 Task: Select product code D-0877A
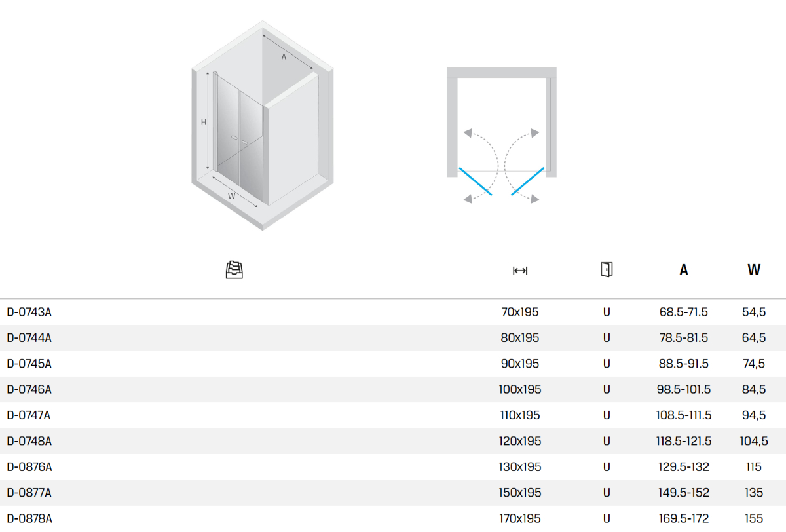click(29, 493)
